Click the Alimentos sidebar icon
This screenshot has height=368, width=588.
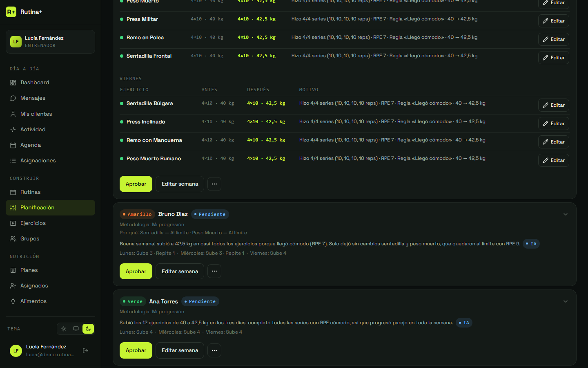(x=13, y=301)
